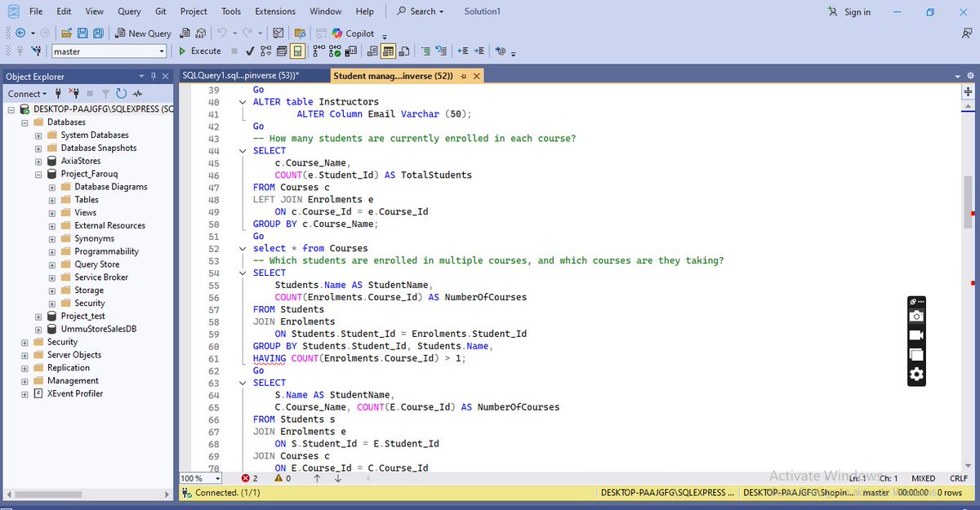This screenshot has width=980, height=510.
Task: Click the Refresh icon in Object Explorer
Action: point(121,94)
